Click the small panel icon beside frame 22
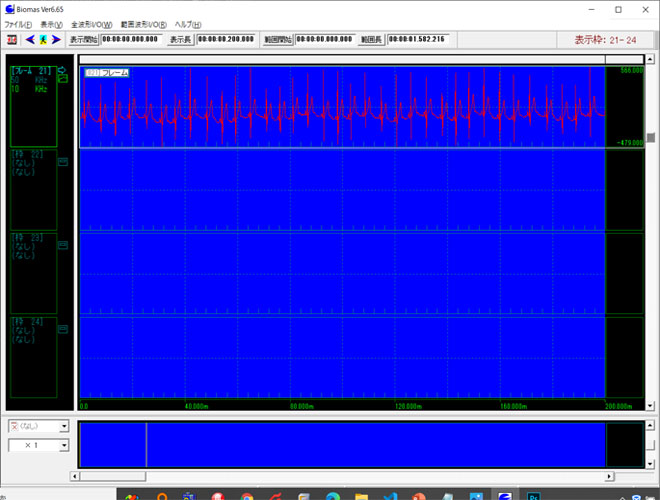 coord(63,162)
